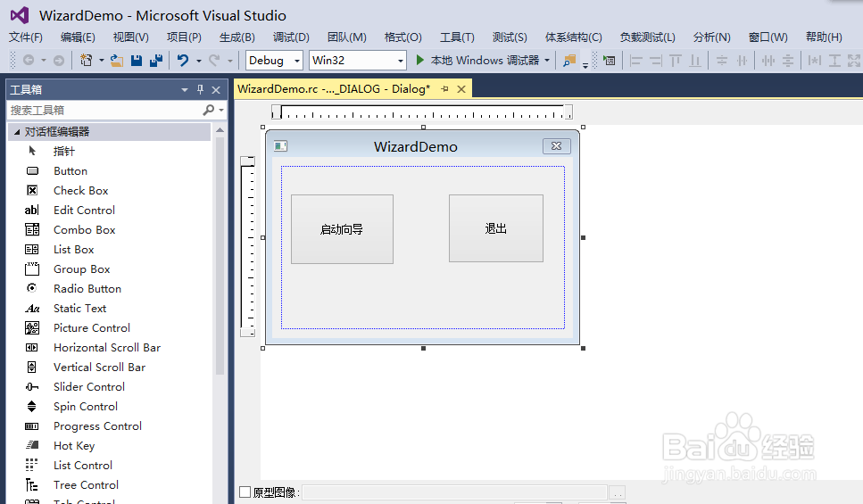Image resolution: width=863 pixels, height=504 pixels.
Task: Expand the toolbar overflow options arrow
Action: coord(585,65)
